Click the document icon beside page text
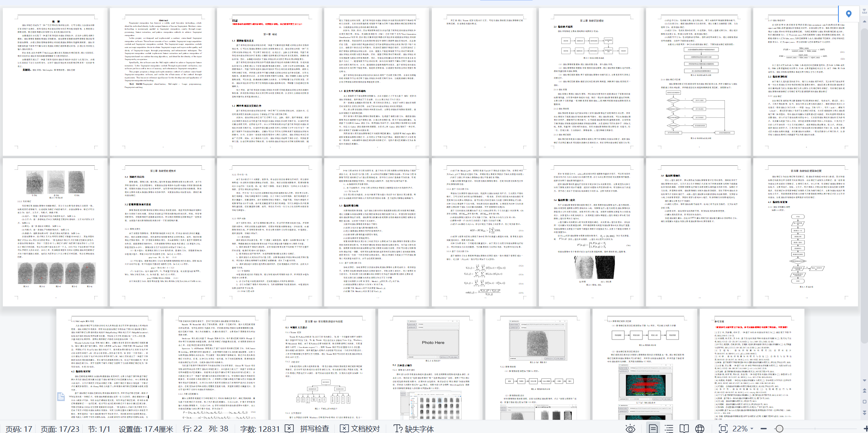This screenshot has width=868, height=433. click(61, 396)
